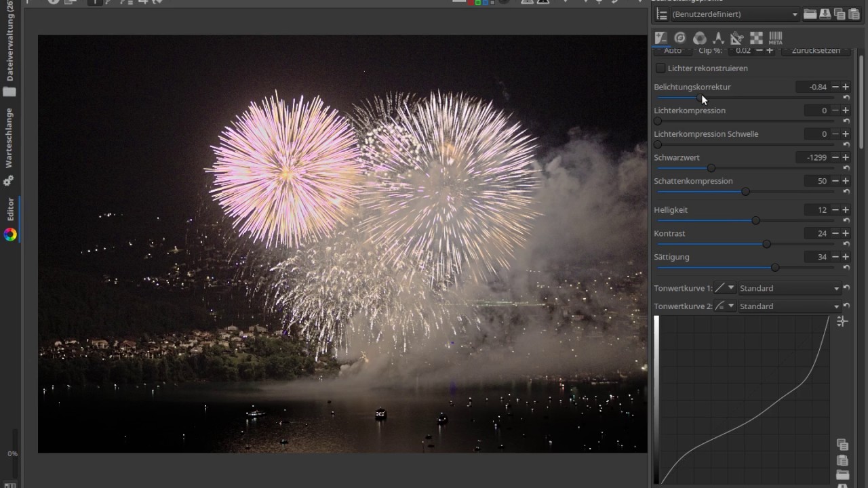Open the META data tab
Screen dimensions: 868x488
775,38
